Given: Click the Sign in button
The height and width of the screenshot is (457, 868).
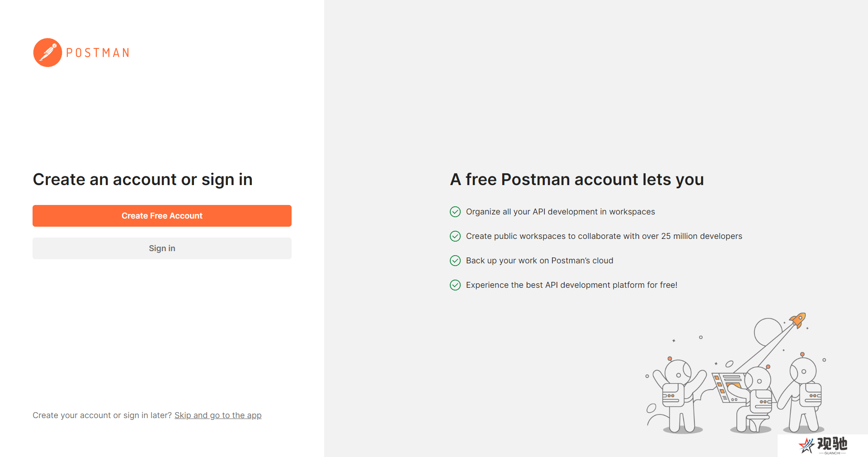Looking at the screenshot, I should (x=162, y=248).
